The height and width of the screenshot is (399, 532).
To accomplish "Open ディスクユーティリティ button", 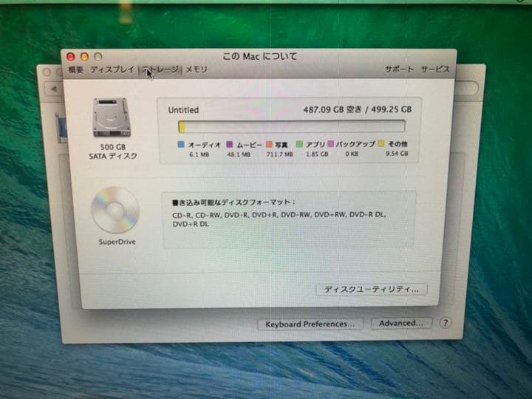I will click(x=372, y=290).
